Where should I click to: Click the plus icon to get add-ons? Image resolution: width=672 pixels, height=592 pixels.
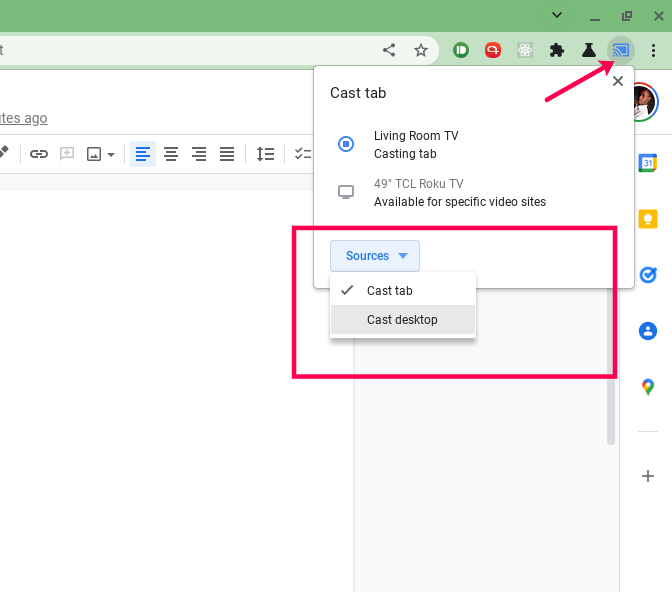point(648,476)
